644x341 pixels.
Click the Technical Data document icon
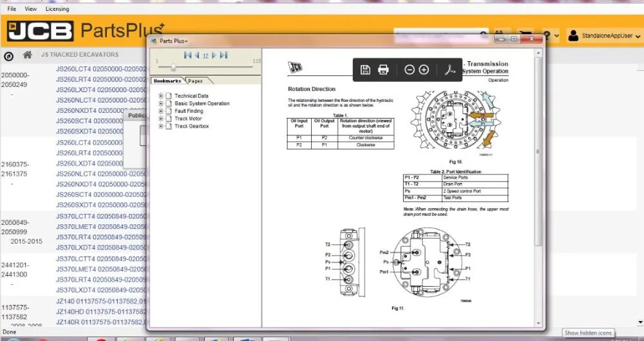168,96
